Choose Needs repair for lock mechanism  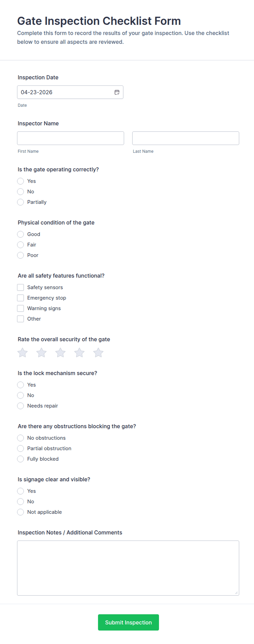click(x=20, y=406)
